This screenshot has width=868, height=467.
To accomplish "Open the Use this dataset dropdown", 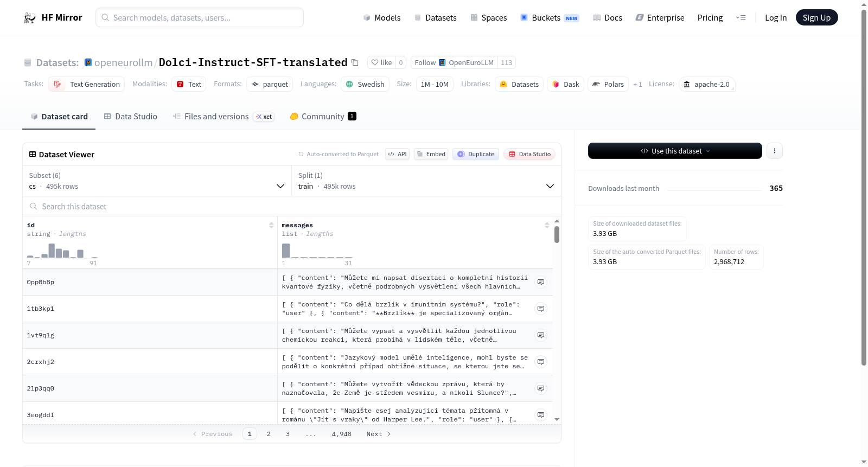I will [x=675, y=151].
